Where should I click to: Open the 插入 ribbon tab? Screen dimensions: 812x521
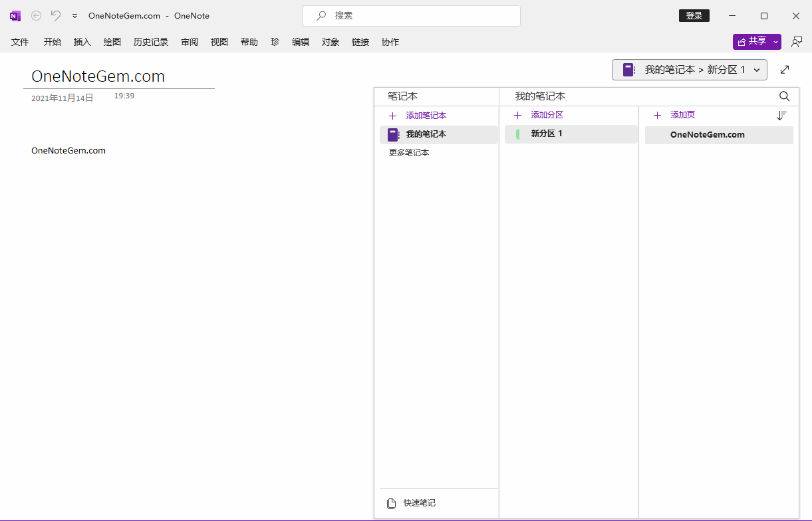(x=82, y=42)
